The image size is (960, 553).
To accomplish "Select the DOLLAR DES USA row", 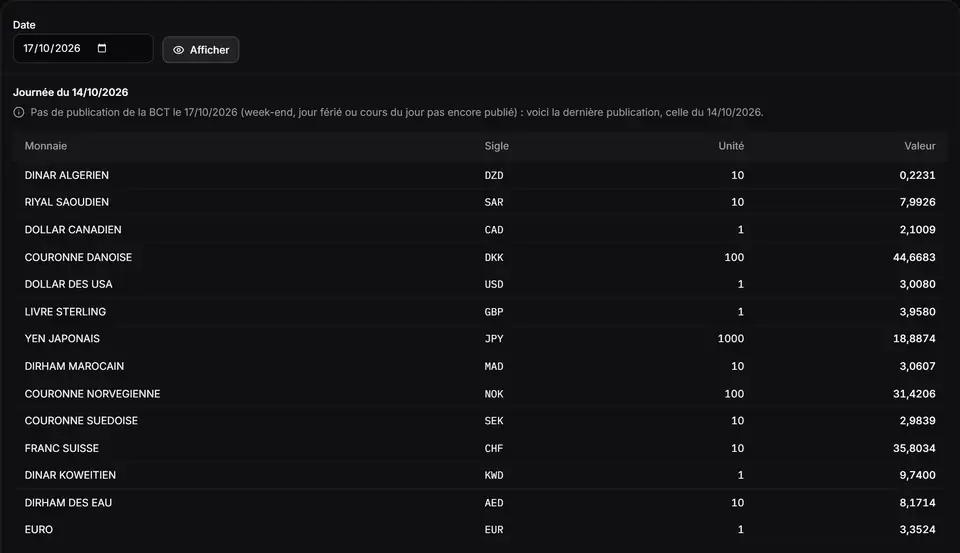I will (x=480, y=284).
